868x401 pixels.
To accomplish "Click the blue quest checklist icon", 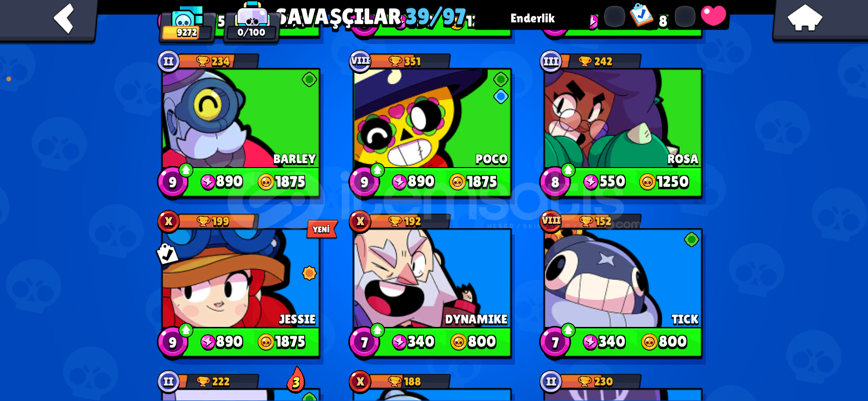I will [x=641, y=15].
